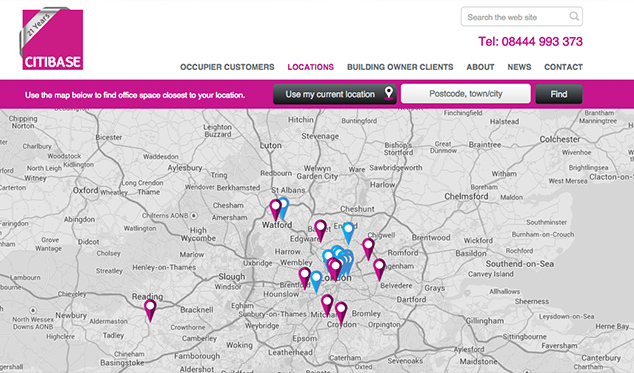Click the Canterbury map label
Image resolution: width=634 pixels, height=373 pixels.
pyautogui.click(x=601, y=358)
